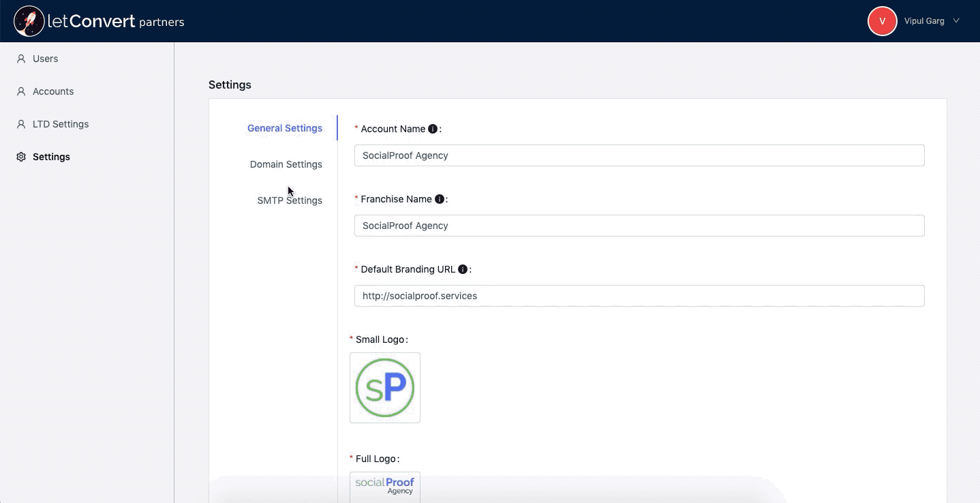Click info icon next to Account Name
Screen dimensions: 980x503
pos(432,129)
